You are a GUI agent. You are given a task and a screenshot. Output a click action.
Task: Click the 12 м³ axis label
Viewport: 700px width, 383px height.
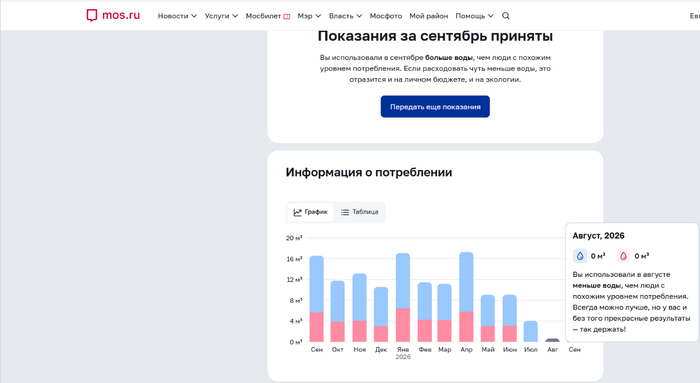click(294, 279)
